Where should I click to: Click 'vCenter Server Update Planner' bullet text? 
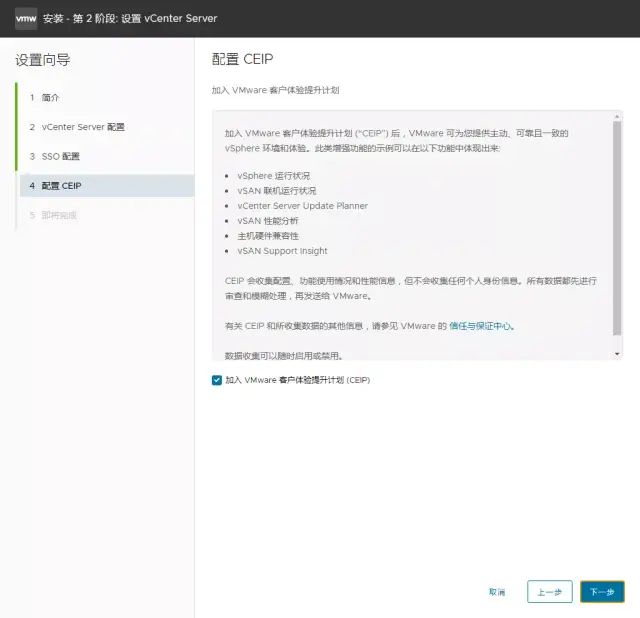click(x=302, y=206)
